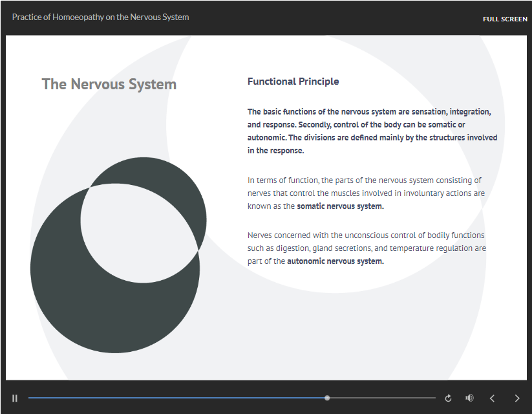Go to the previous slide arrow

pyautogui.click(x=492, y=398)
